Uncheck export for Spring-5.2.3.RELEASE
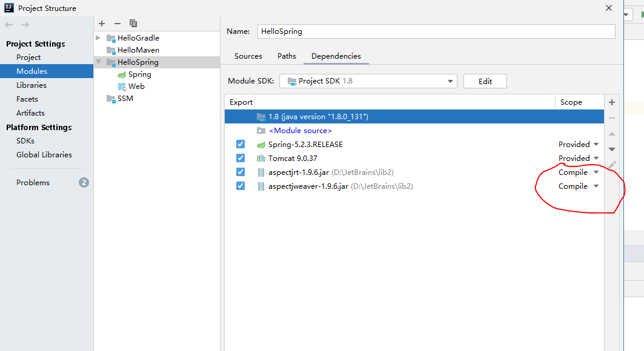The image size is (644, 351). (x=241, y=145)
